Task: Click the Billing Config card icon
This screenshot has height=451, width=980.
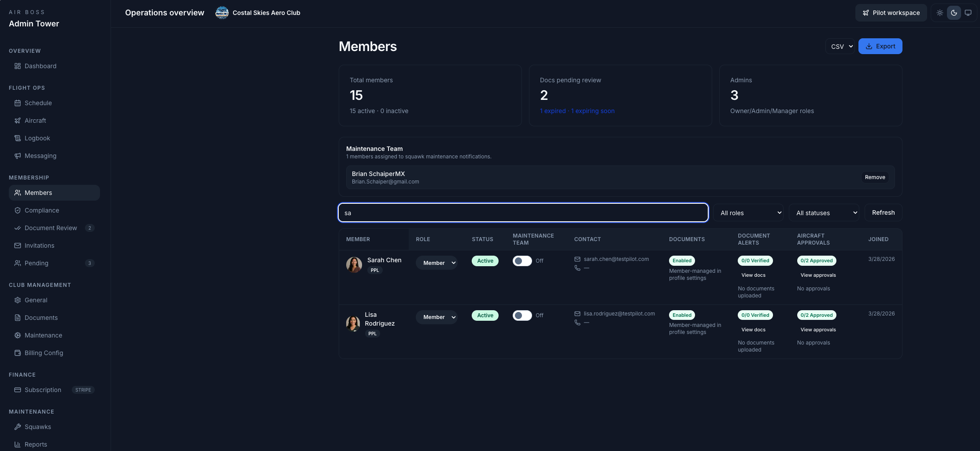Action: (18, 353)
